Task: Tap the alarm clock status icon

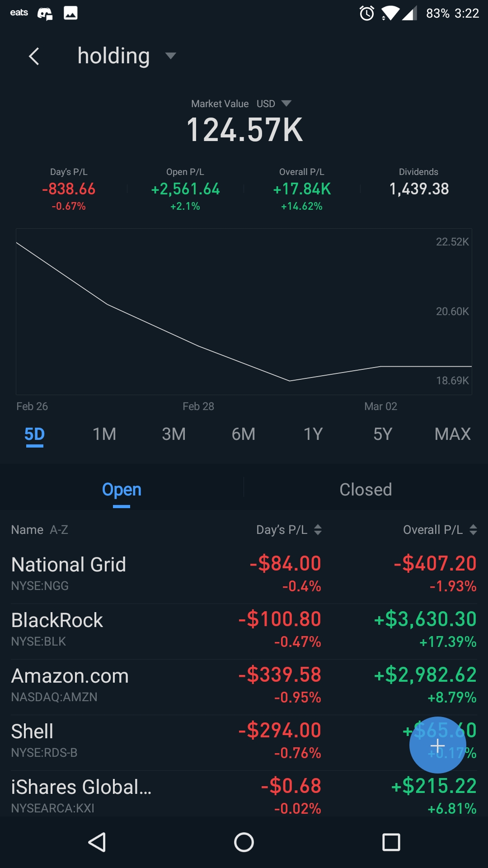Action: [x=366, y=13]
